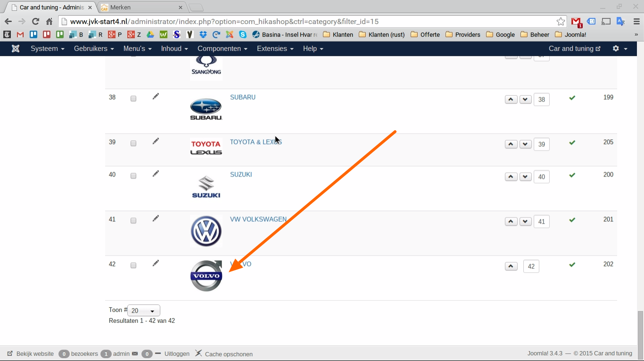Open the Klanten (rust) bookmarks folder

[381, 34]
